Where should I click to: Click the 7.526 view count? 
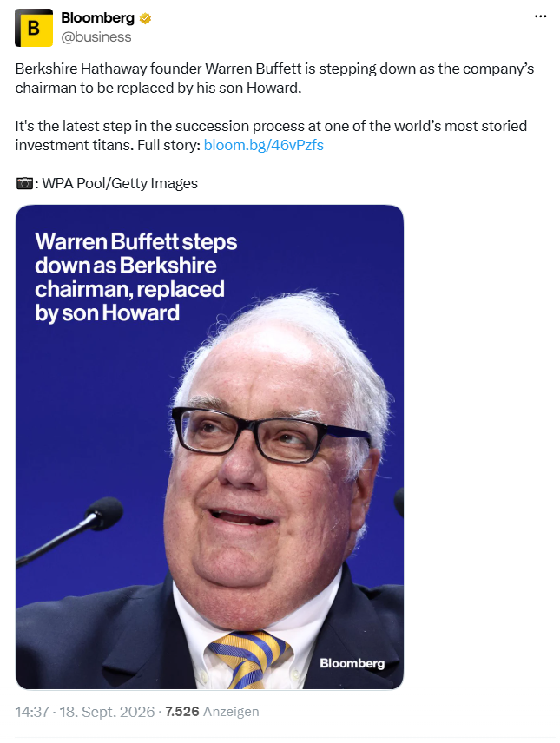(182, 712)
